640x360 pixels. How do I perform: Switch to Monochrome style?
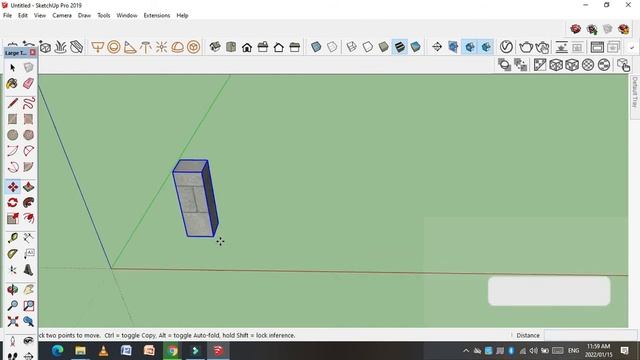[416, 47]
